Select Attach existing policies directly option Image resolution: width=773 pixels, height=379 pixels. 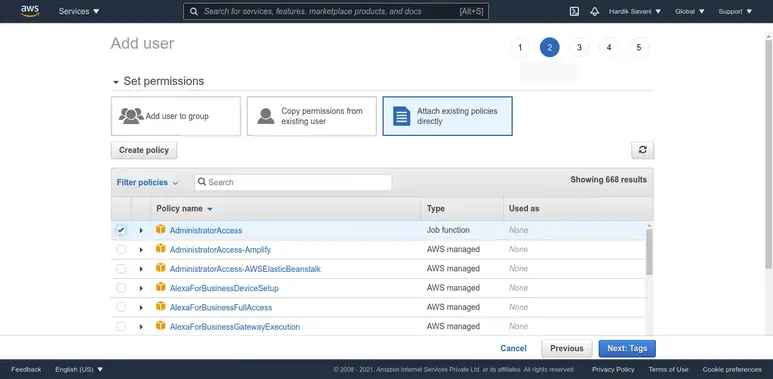click(x=448, y=116)
